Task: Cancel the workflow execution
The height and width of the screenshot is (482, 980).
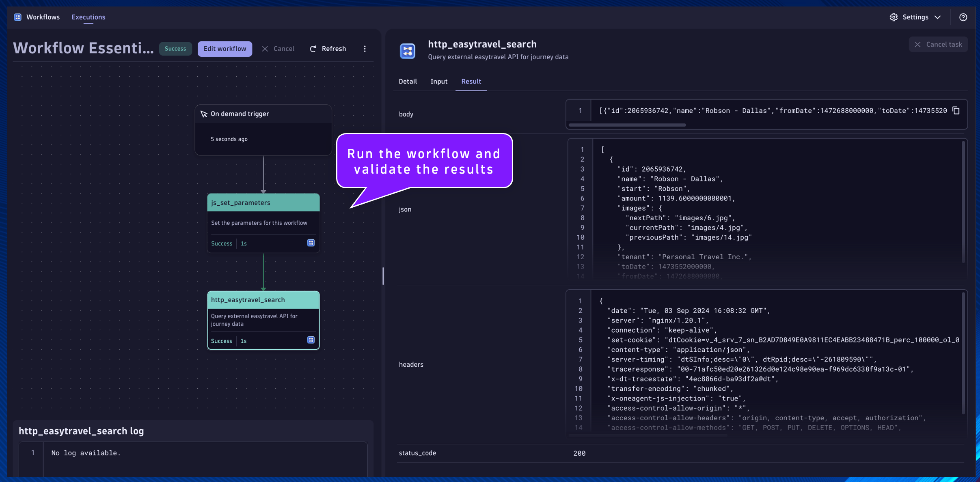Action: point(278,49)
